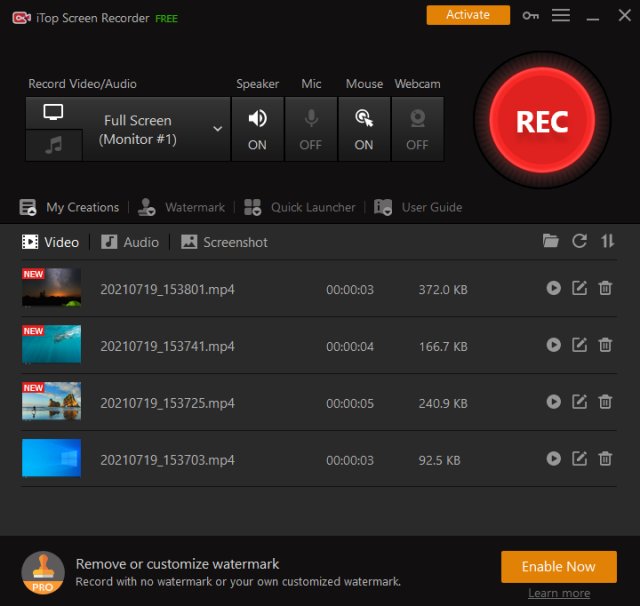
Task: Click the 240.9 KB file size
Action: click(x=443, y=404)
